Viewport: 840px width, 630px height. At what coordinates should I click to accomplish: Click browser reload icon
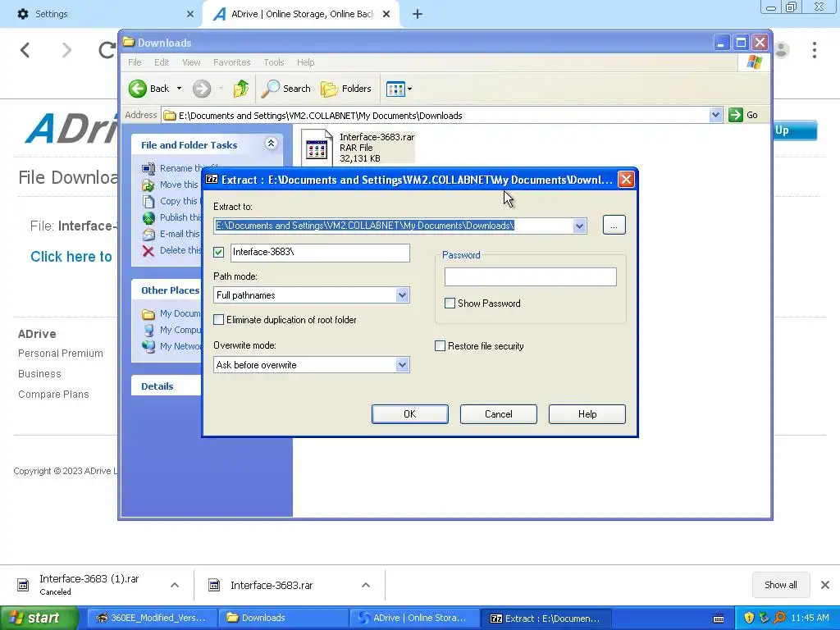click(x=107, y=50)
